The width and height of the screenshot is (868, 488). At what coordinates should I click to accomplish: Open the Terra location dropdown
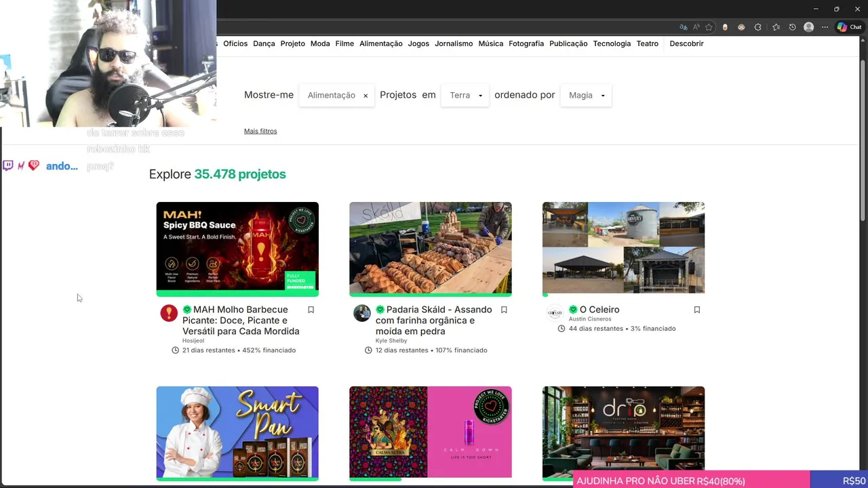[x=465, y=96]
